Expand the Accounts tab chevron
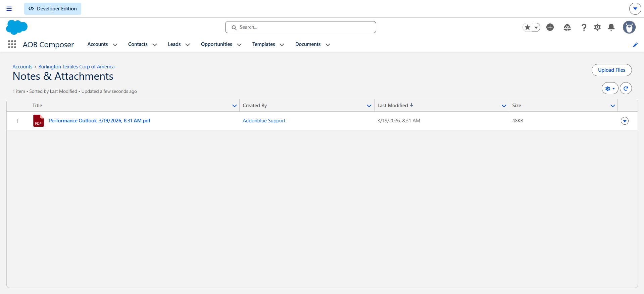 point(115,45)
